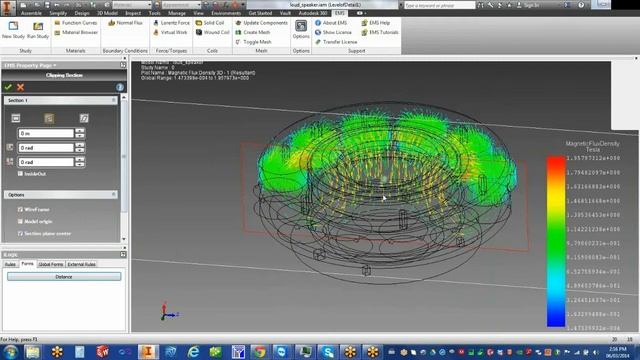Switch to the Rules tab in iLogic panel
This screenshot has width=640, height=360.
pos(10,264)
